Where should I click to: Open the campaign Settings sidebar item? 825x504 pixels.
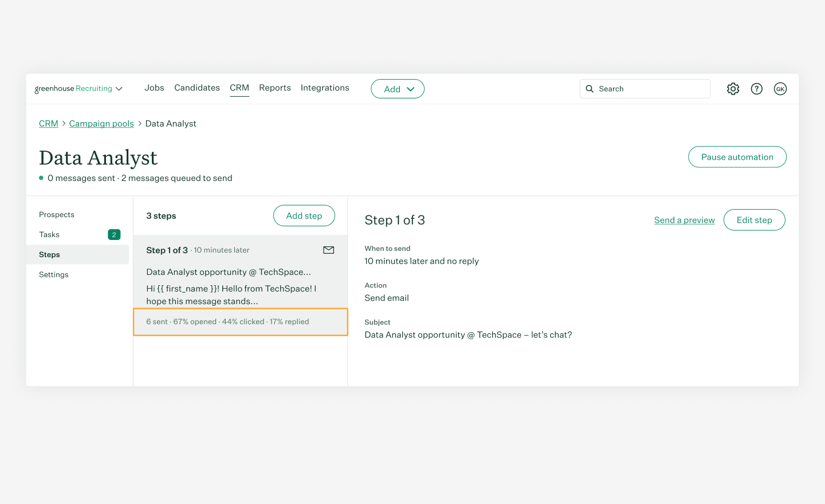pyautogui.click(x=53, y=274)
